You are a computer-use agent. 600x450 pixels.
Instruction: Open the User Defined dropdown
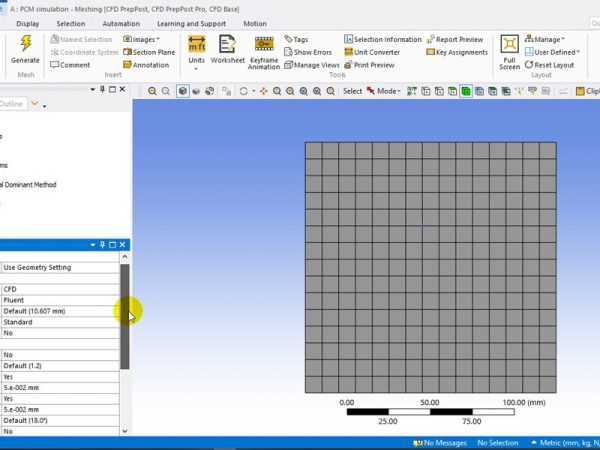pyautogui.click(x=552, y=52)
